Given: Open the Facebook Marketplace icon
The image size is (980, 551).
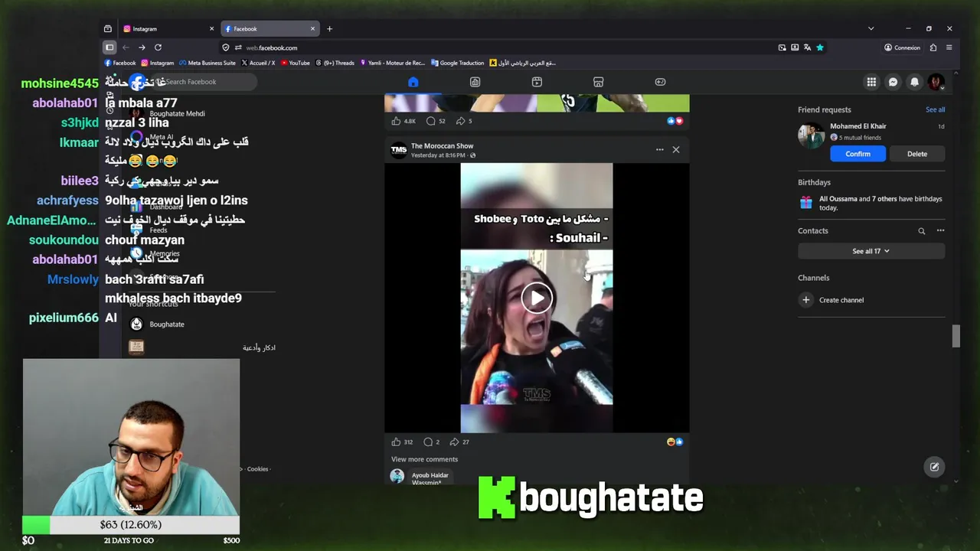Looking at the screenshot, I should click(x=599, y=82).
